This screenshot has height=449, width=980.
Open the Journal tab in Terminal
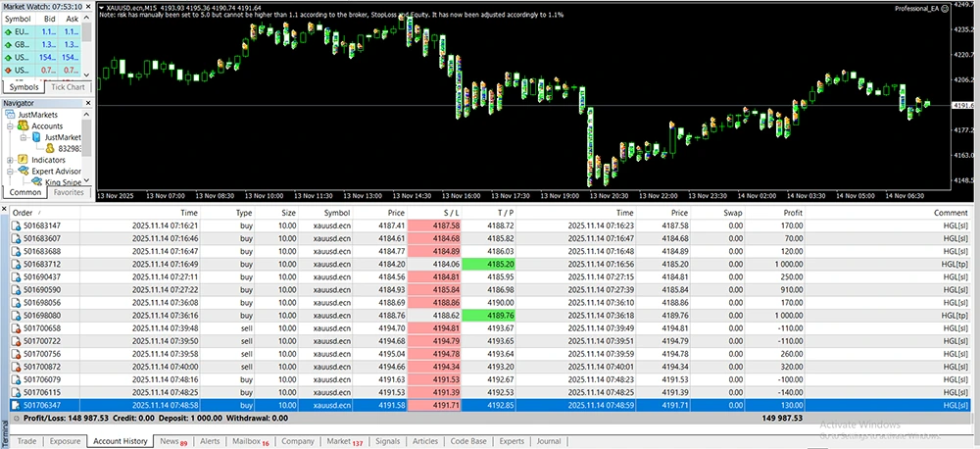[549, 441]
